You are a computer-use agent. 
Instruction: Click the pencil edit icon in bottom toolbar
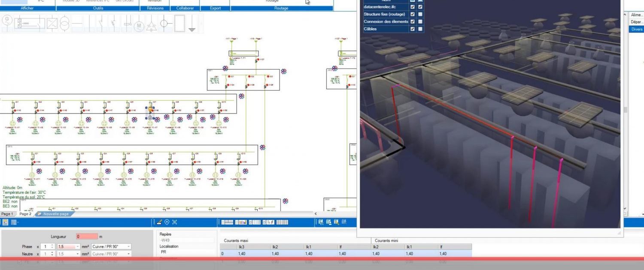coord(159,222)
